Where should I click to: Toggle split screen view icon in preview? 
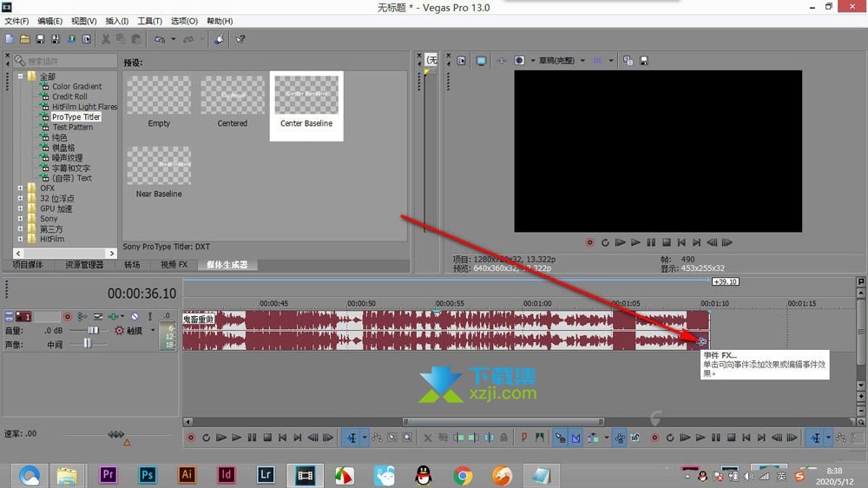pyautogui.click(x=519, y=61)
